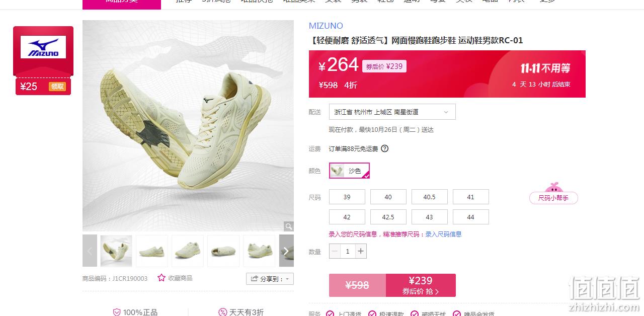
Task: Click the 录入尺码信息 link
Action: [x=443, y=234]
